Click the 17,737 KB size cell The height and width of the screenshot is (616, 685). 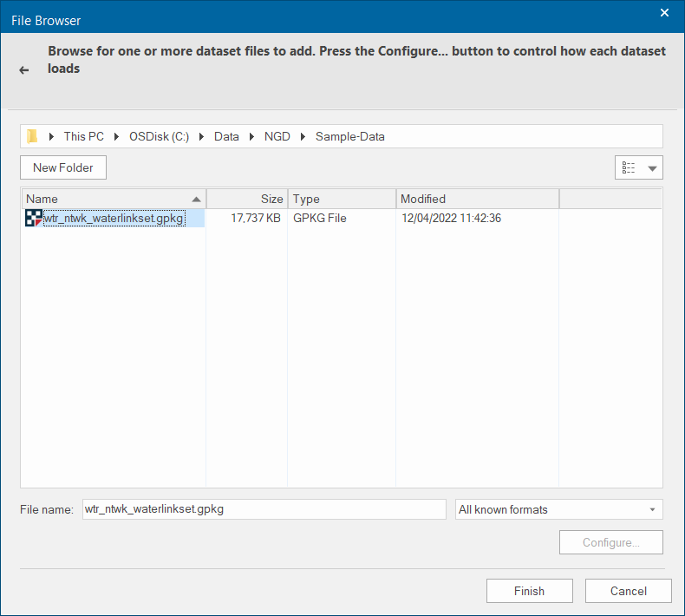pyautogui.click(x=256, y=218)
